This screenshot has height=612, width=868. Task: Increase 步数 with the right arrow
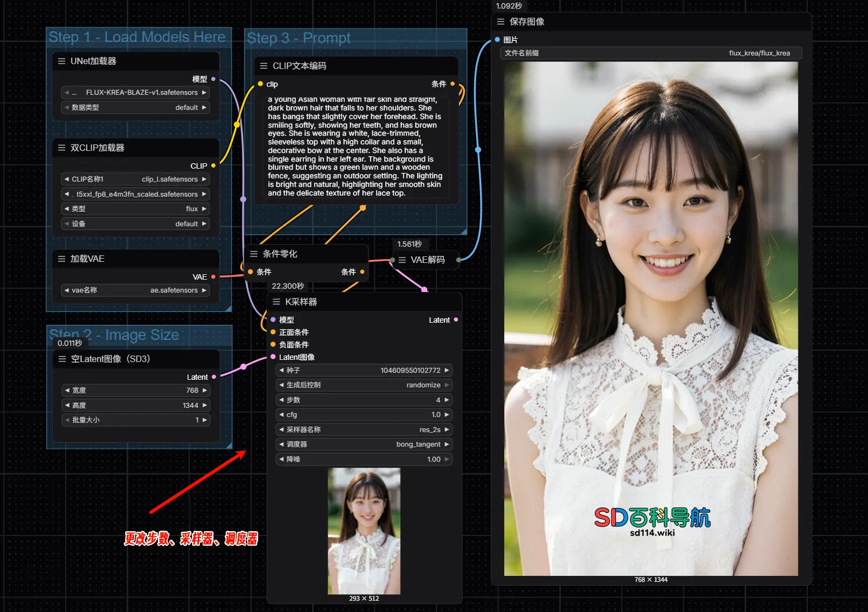click(447, 400)
